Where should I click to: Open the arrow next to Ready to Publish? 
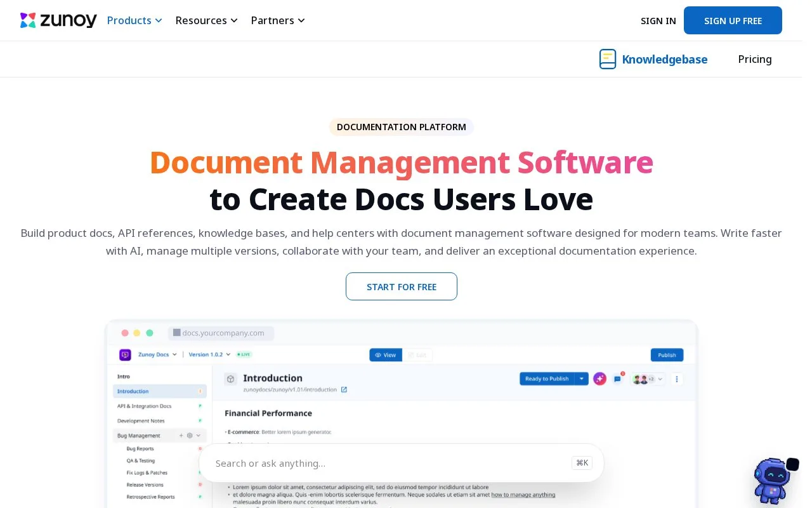click(x=582, y=378)
